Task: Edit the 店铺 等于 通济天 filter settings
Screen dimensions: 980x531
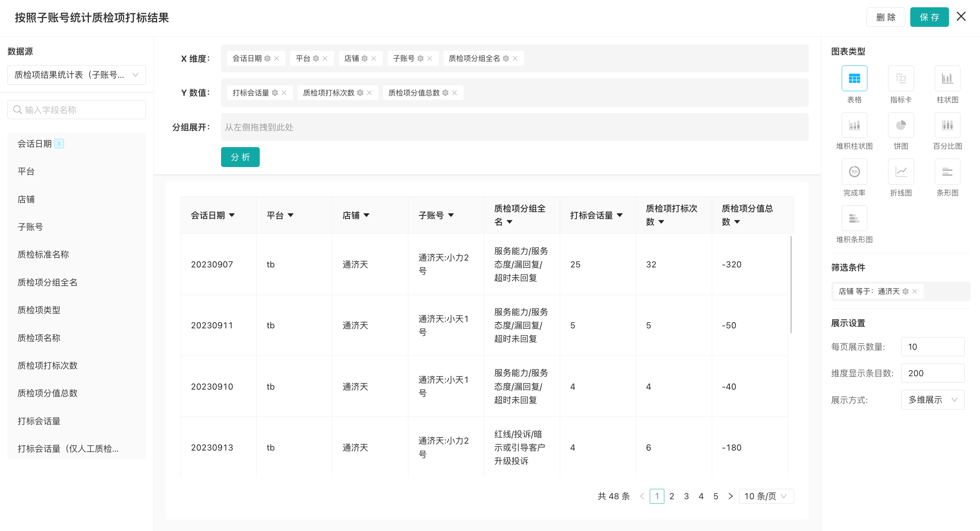Action: pyautogui.click(x=905, y=292)
